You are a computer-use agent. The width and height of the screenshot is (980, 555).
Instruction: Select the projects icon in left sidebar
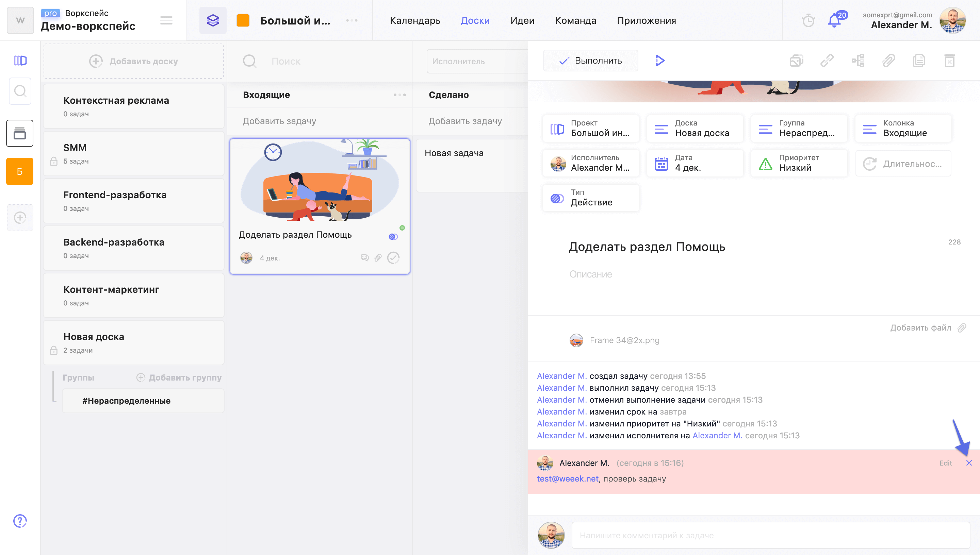point(20,60)
